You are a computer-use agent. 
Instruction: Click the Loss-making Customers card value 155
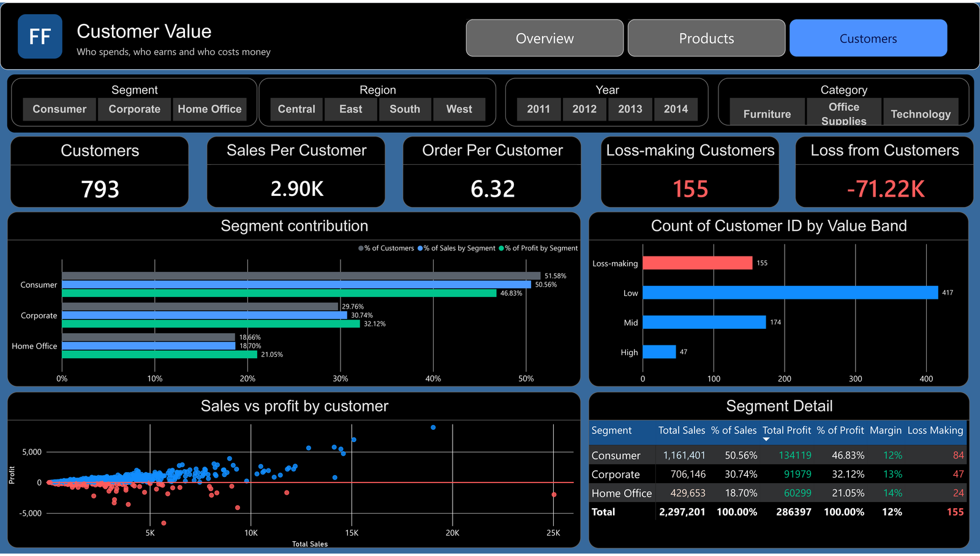690,189
